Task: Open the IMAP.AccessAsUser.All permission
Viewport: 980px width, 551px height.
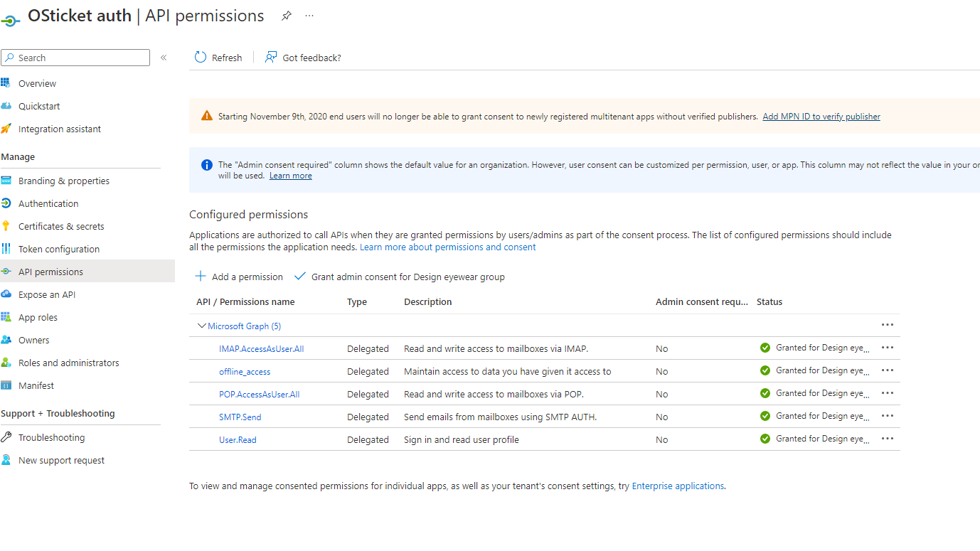Action: 261,349
